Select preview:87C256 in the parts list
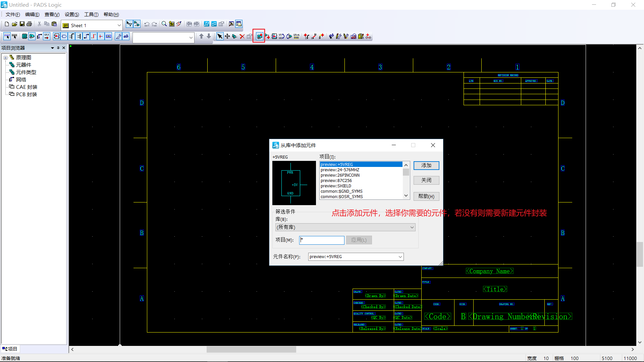644x362 pixels. tap(336, 180)
